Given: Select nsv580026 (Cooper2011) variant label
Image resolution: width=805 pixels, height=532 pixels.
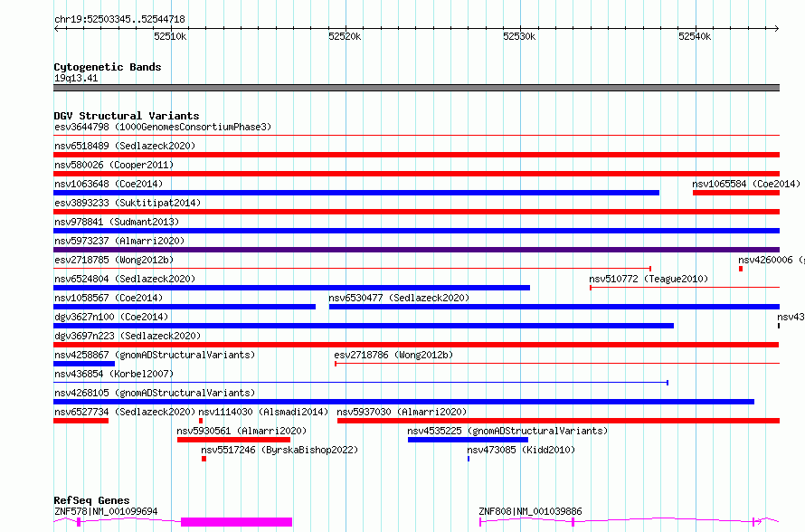Looking at the screenshot, I should 114,165.
